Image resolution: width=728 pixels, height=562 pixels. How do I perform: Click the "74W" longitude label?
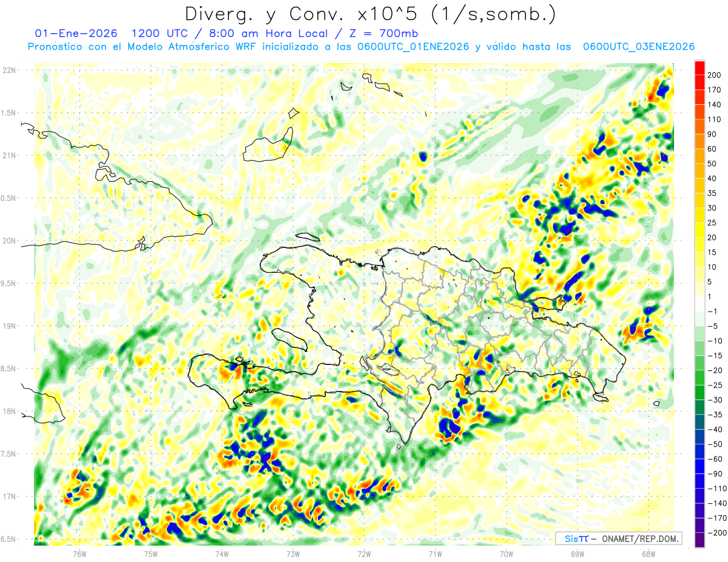(x=221, y=554)
